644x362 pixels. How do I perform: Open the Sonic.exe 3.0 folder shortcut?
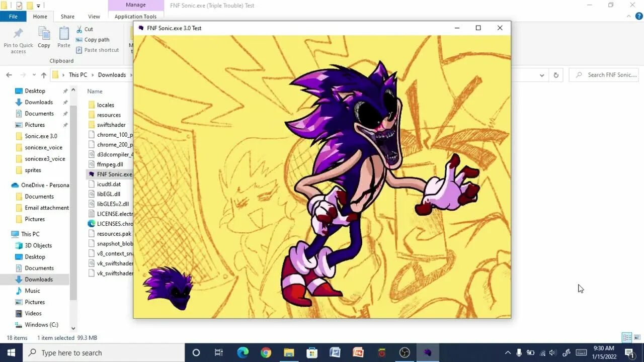(41, 136)
